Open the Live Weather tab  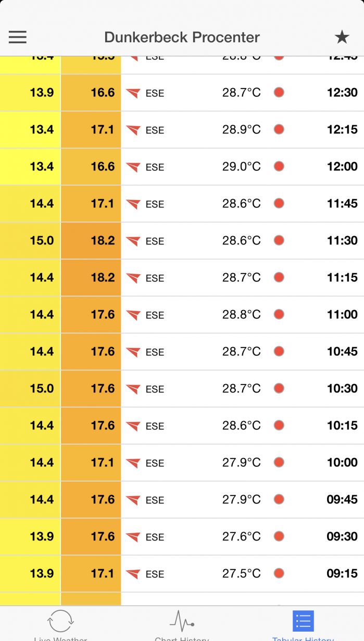(60, 624)
